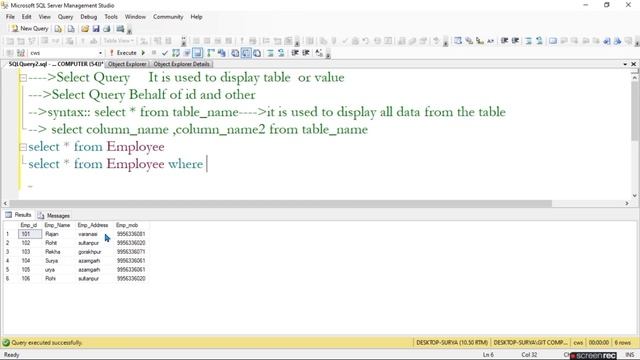640x360 pixels.
Task: Toggle IntelliSense Enabled
Action: coord(198,53)
